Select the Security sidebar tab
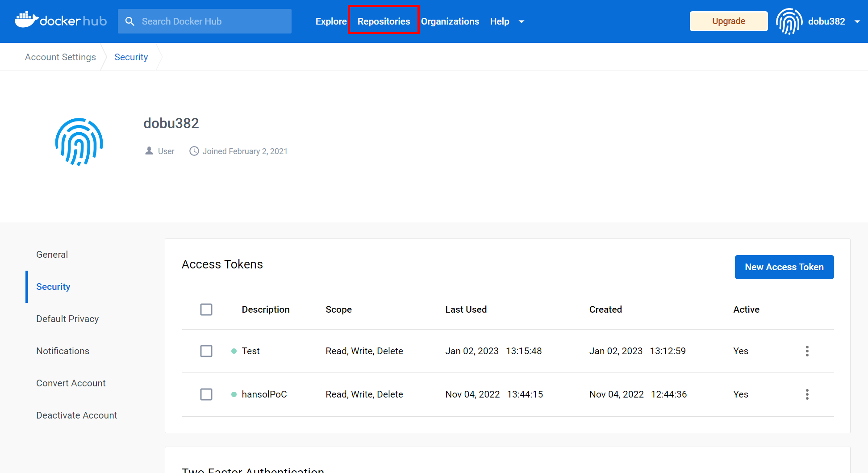This screenshot has height=473, width=868. coord(53,287)
